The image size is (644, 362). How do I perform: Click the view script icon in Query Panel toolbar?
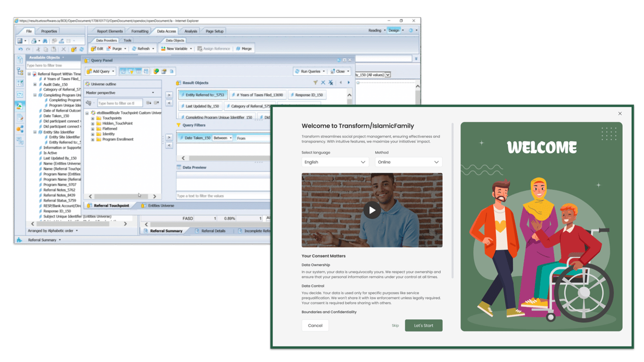coord(172,71)
